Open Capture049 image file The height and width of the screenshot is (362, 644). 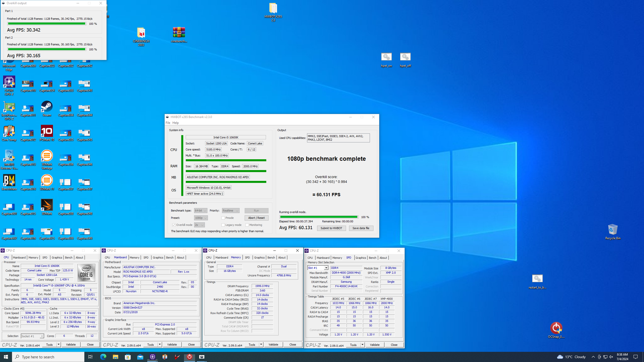coord(85,234)
